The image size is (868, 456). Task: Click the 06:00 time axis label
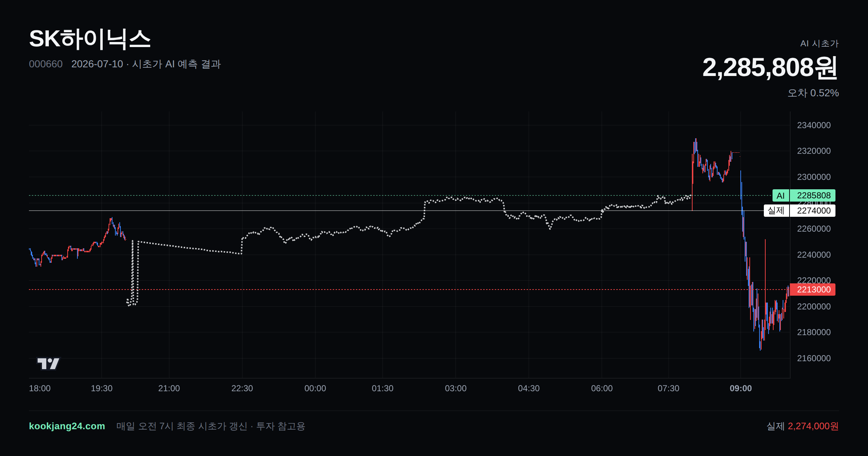[602, 388]
